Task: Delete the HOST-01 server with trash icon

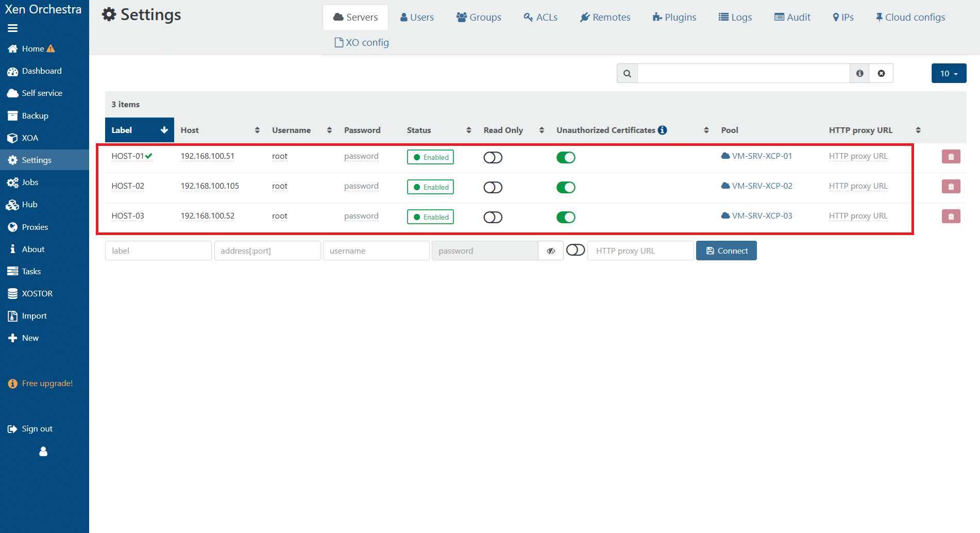Action: coord(951,157)
